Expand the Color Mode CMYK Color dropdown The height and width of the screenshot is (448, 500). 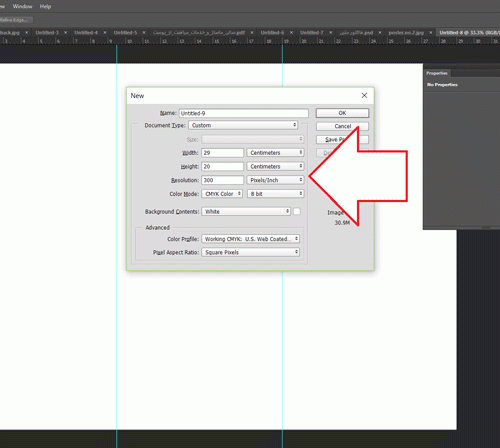222,194
